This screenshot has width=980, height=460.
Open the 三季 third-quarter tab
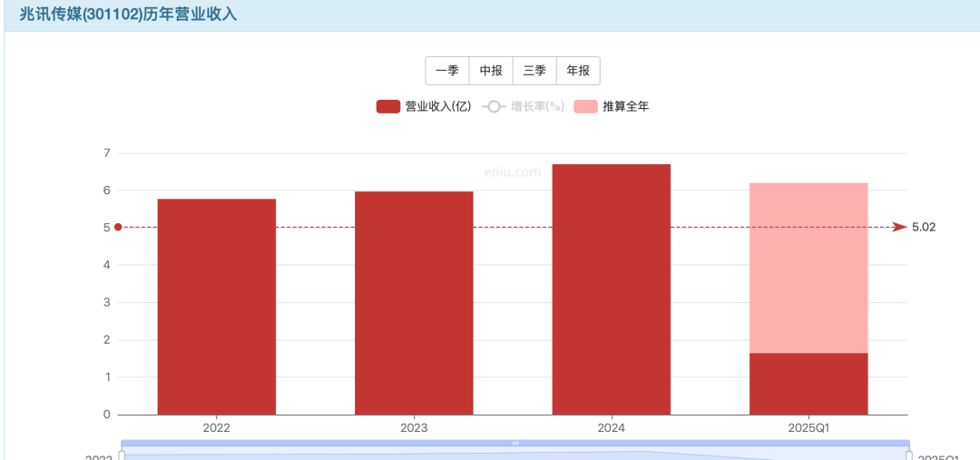point(534,71)
